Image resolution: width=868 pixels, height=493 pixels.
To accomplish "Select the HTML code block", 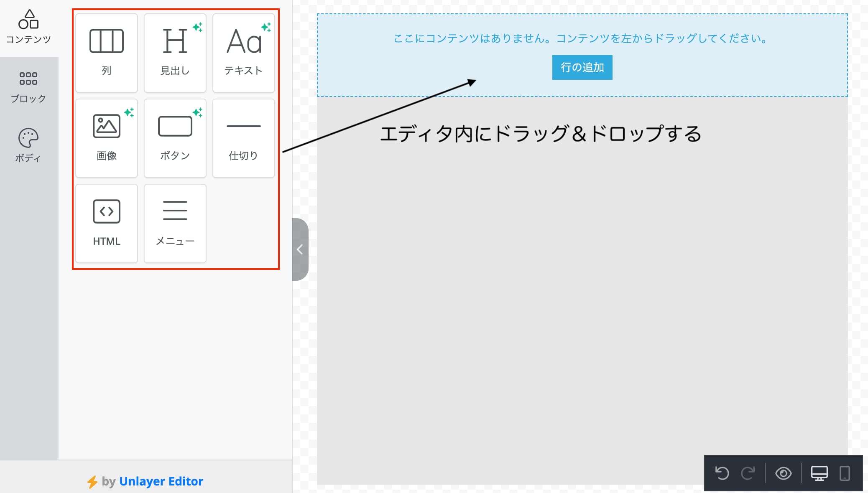I will [107, 223].
